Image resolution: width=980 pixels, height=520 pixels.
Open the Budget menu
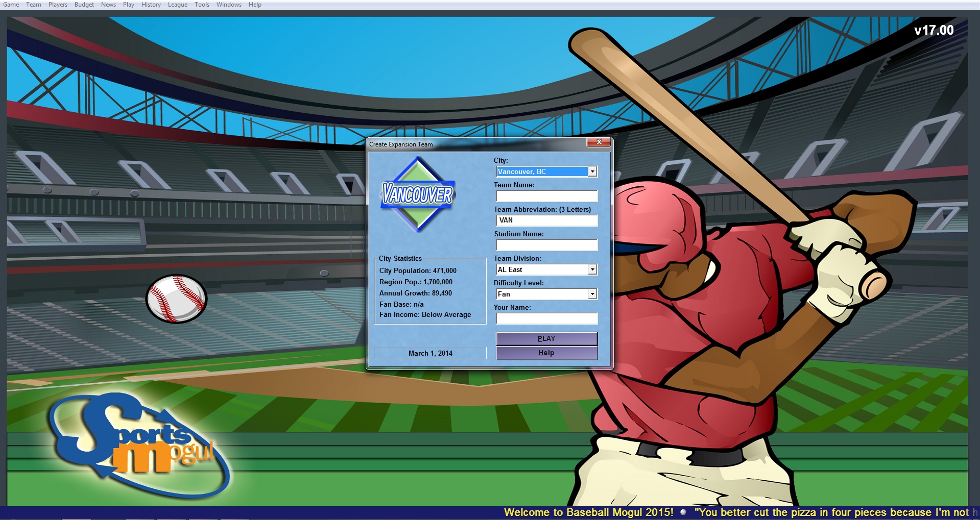[x=83, y=4]
